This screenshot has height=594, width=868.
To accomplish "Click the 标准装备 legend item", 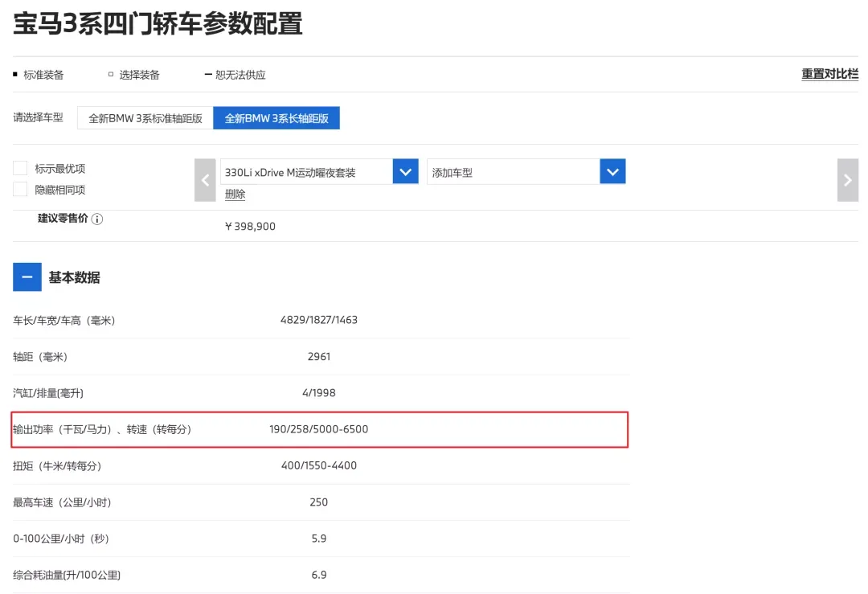I will tap(39, 75).
